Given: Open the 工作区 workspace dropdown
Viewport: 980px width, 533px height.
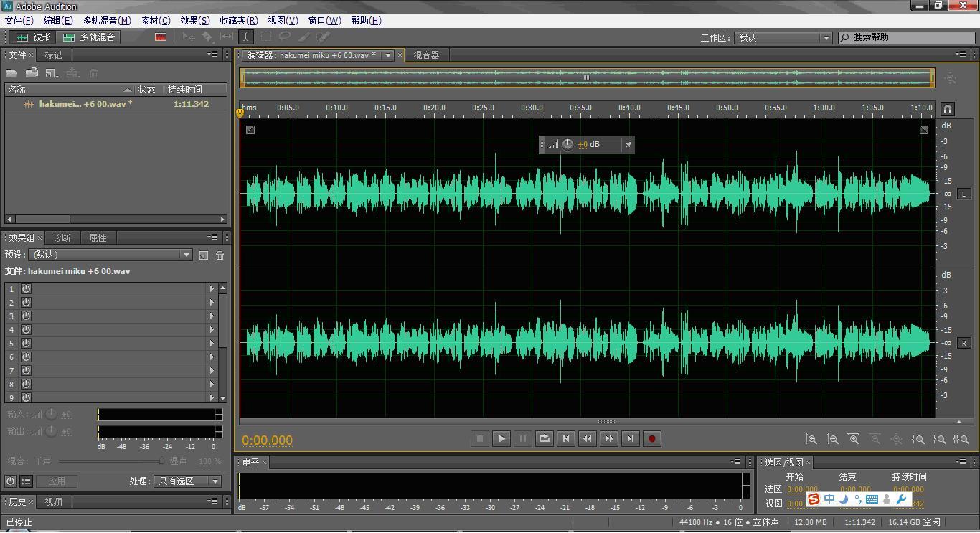Looking at the screenshot, I should (783, 37).
